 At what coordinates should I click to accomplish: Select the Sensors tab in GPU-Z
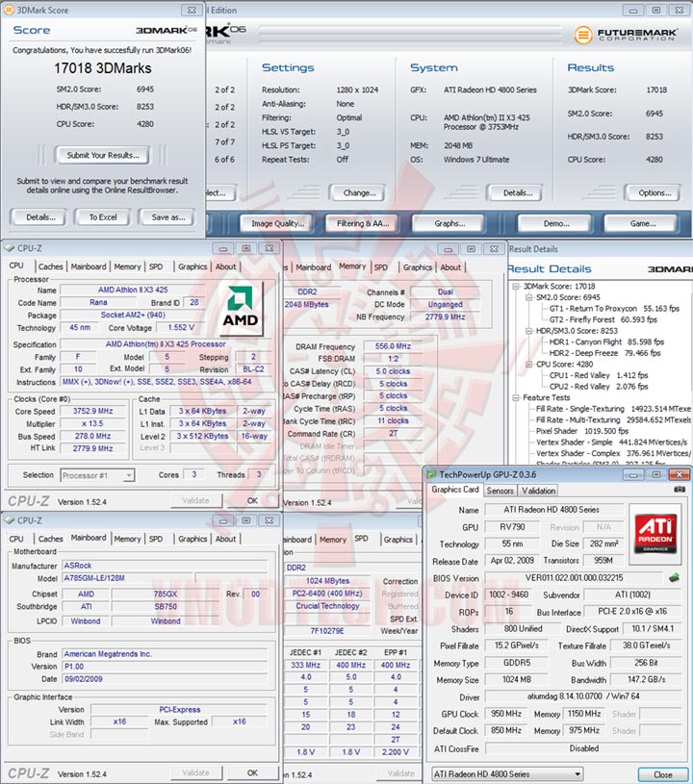(x=500, y=491)
